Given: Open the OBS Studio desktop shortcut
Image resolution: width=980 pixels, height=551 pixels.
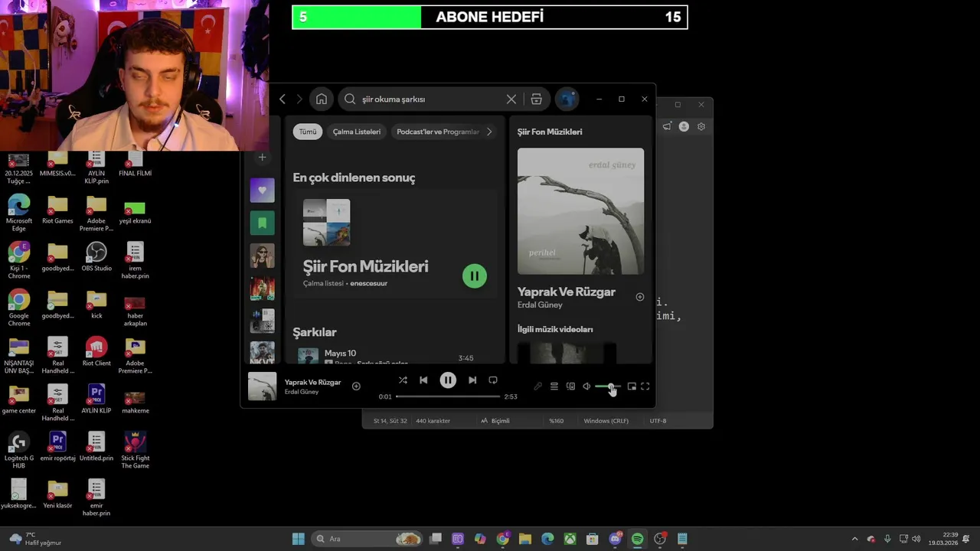Looking at the screenshot, I should [x=96, y=256].
